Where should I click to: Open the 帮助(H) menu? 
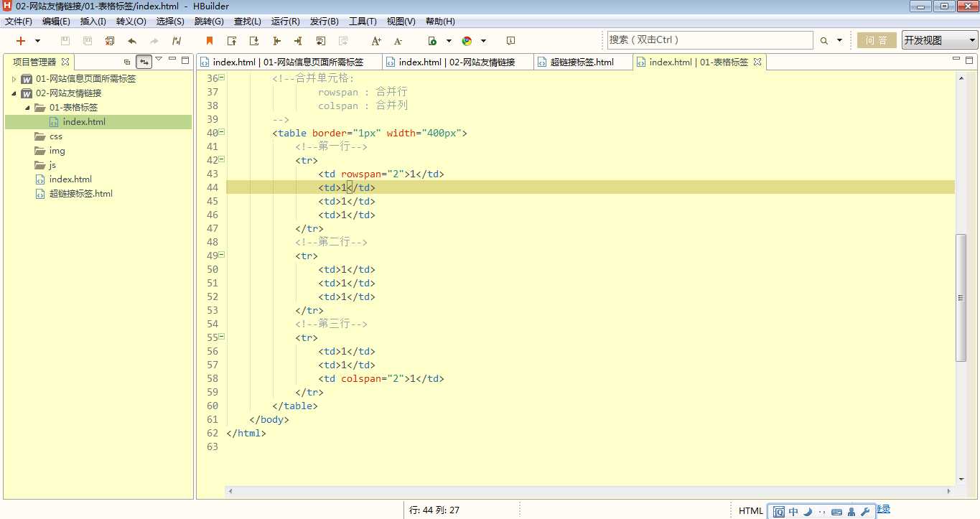[440, 22]
